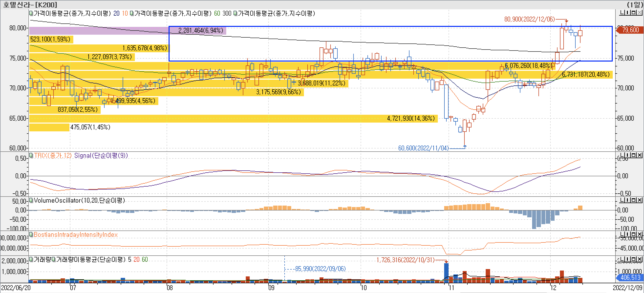Click the L-shaped button in the price chart panel
This screenshot has height=293, width=644.
coord(622,12)
